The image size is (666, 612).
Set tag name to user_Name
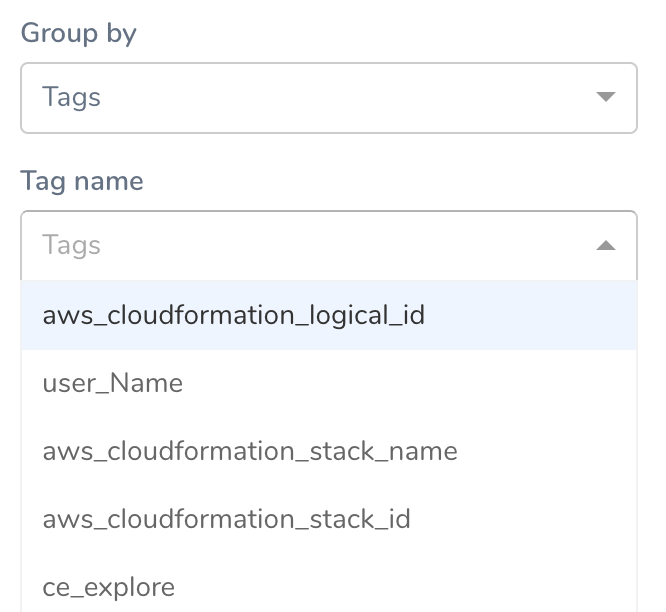(329, 383)
